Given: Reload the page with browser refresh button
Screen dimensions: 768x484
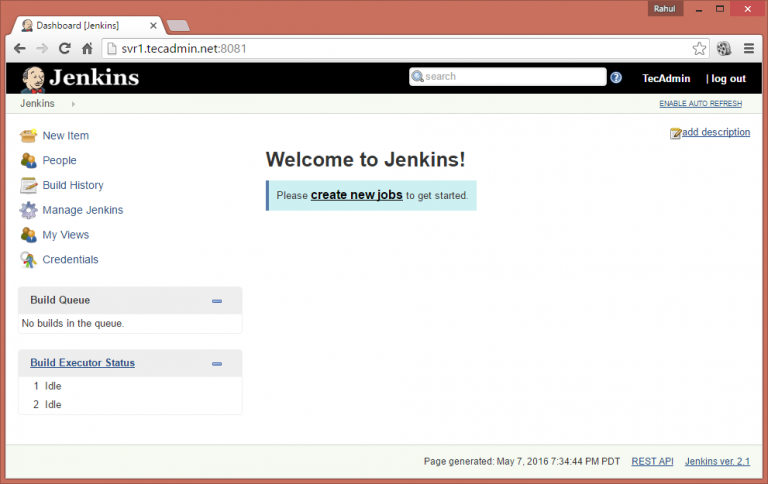Looking at the screenshot, I should click(x=64, y=48).
